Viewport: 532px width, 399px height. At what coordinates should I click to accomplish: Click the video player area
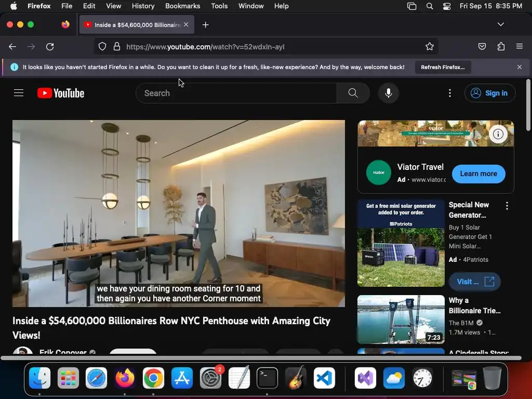(x=179, y=214)
